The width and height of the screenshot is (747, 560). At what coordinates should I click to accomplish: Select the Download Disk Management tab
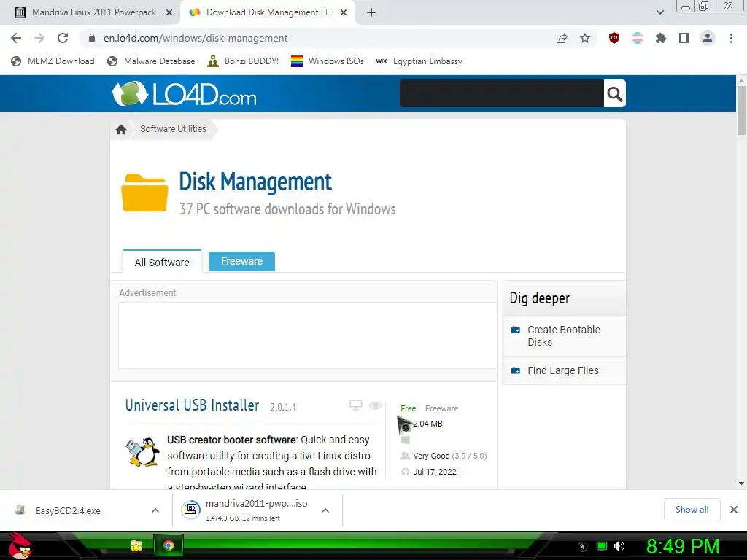(x=268, y=12)
